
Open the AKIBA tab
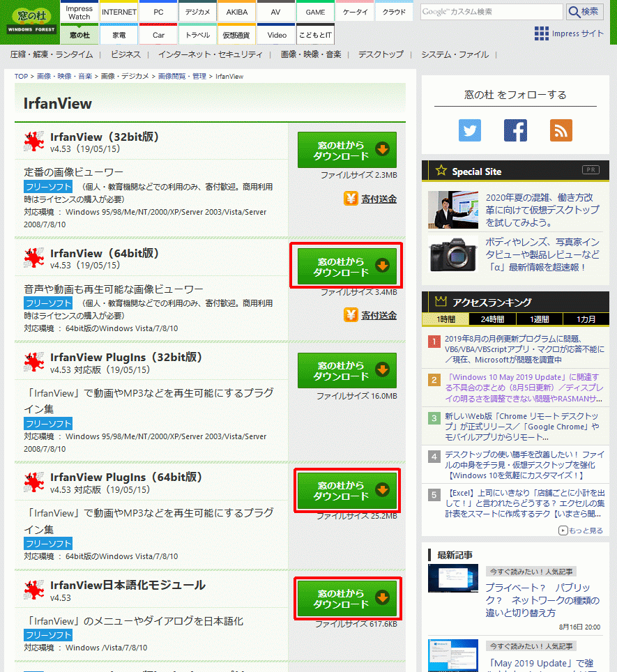coord(237,12)
